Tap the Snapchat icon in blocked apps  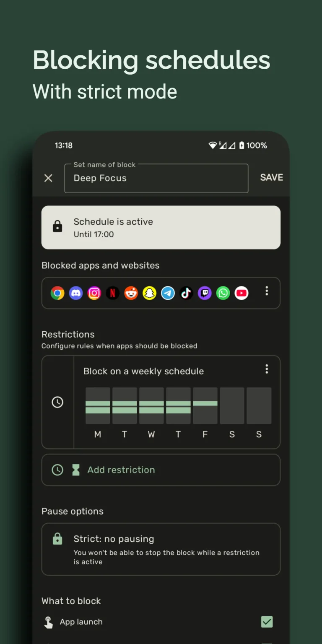[149, 293]
